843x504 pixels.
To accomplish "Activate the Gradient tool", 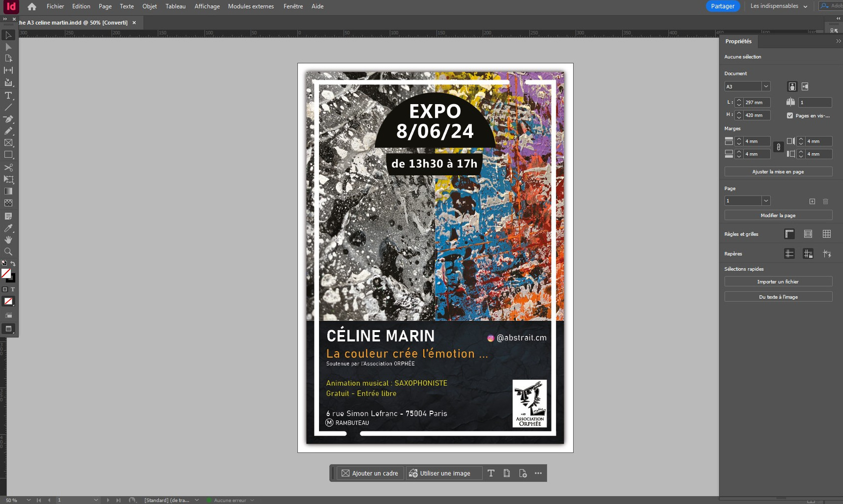I will click(8, 191).
